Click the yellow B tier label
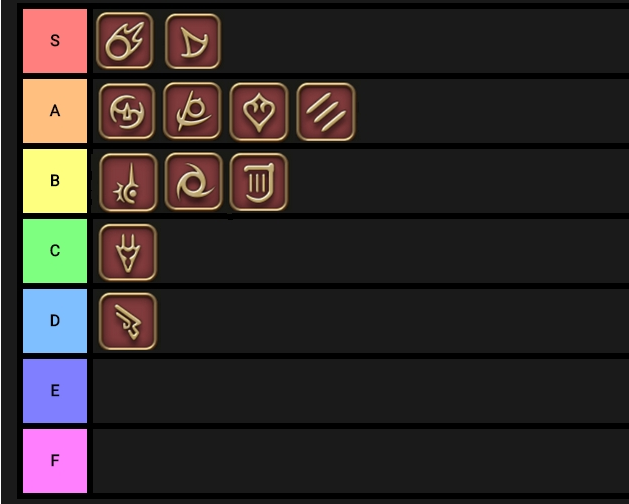629x504 pixels. click(55, 181)
